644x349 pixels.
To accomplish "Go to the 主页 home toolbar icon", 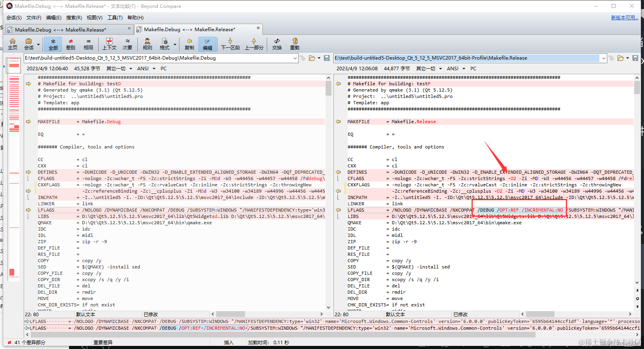I will click(13, 44).
